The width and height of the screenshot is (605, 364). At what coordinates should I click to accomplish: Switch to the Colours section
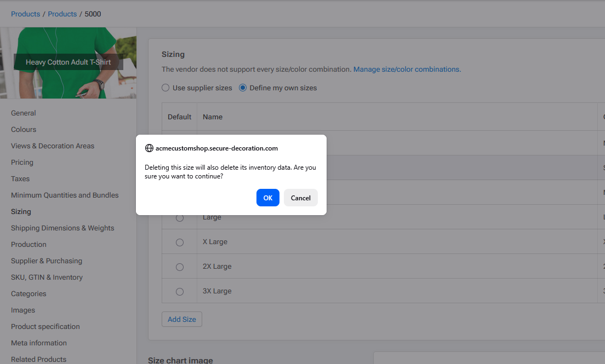tap(23, 129)
